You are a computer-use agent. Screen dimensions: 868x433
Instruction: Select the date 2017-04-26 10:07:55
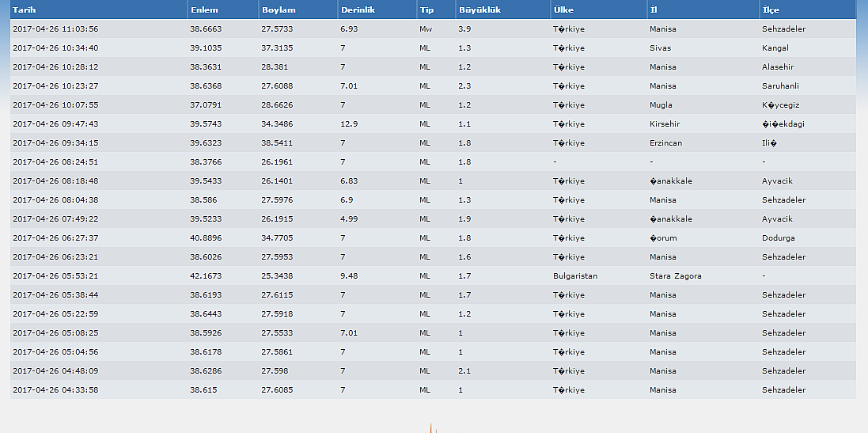55,104
